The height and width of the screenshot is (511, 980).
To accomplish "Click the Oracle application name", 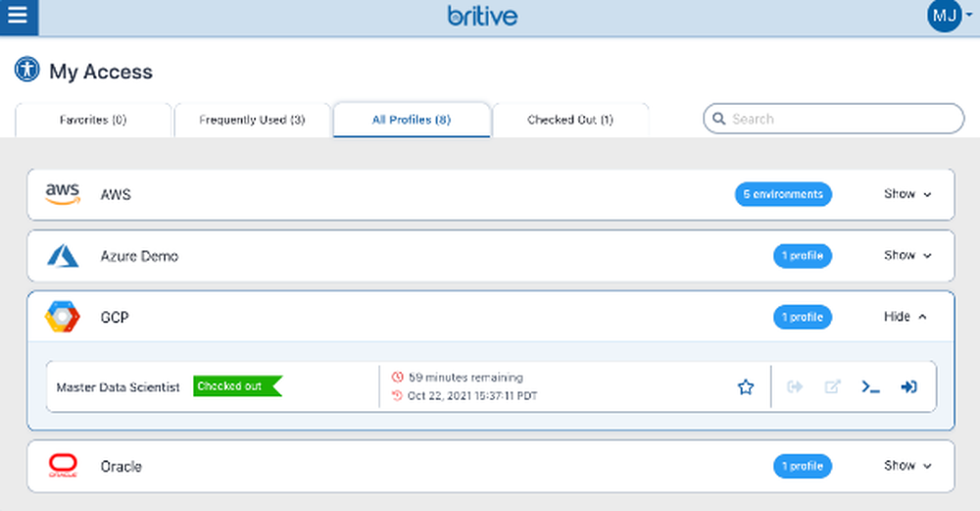I will tap(122, 466).
